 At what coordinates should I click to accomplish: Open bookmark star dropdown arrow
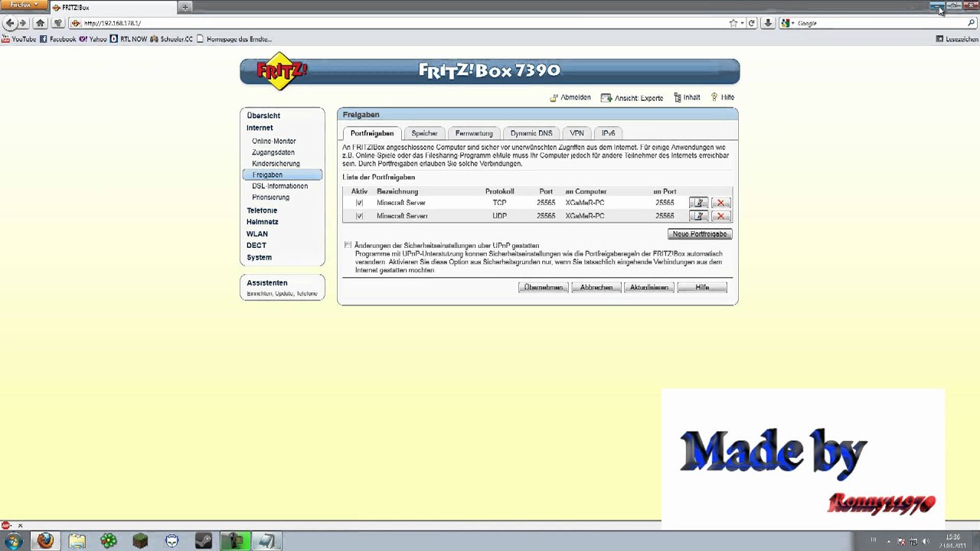742,23
